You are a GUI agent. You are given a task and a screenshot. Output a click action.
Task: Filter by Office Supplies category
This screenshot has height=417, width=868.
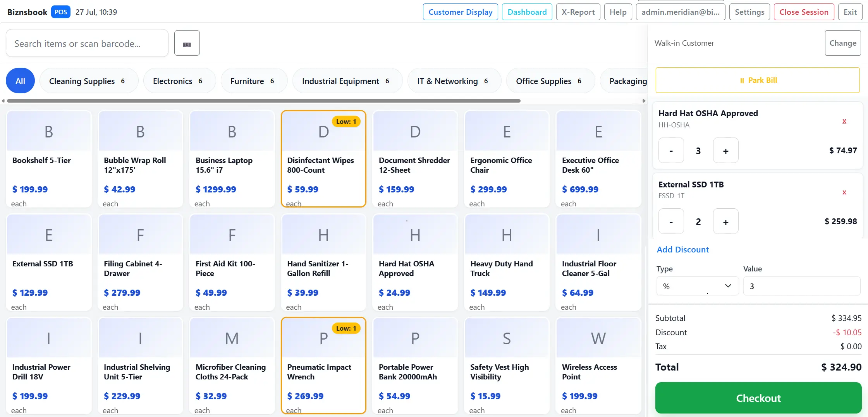tap(550, 81)
